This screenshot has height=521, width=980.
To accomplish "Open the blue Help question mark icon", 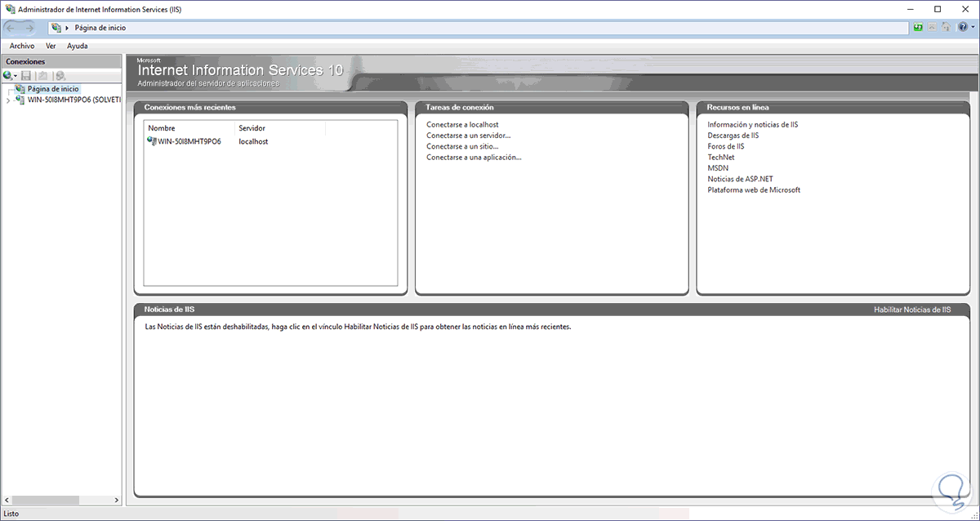I will click(963, 27).
